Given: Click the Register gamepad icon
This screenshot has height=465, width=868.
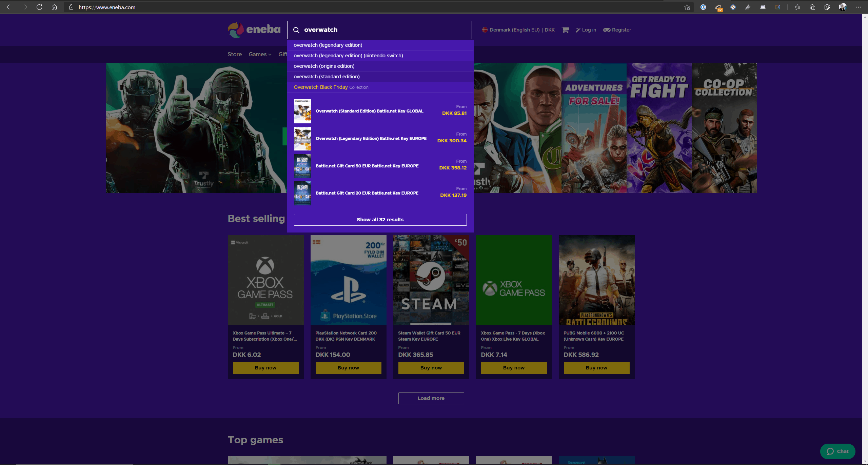Looking at the screenshot, I should click(x=607, y=30).
